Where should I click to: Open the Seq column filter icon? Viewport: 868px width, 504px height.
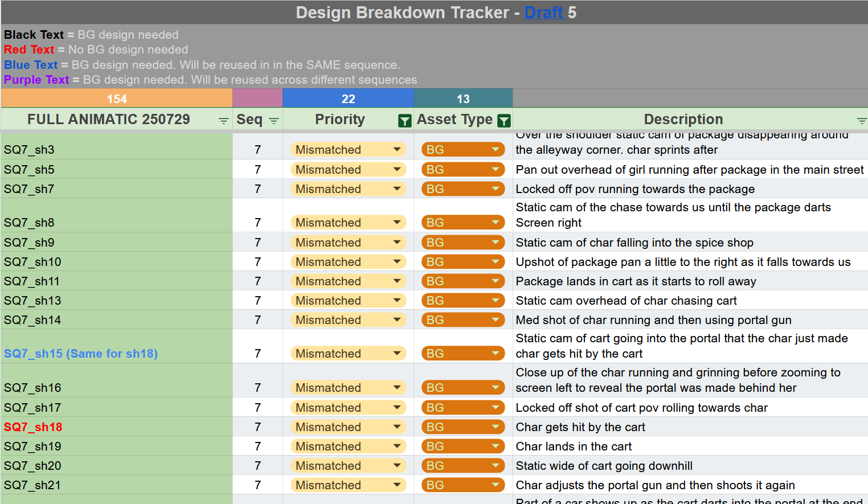tap(274, 121)
